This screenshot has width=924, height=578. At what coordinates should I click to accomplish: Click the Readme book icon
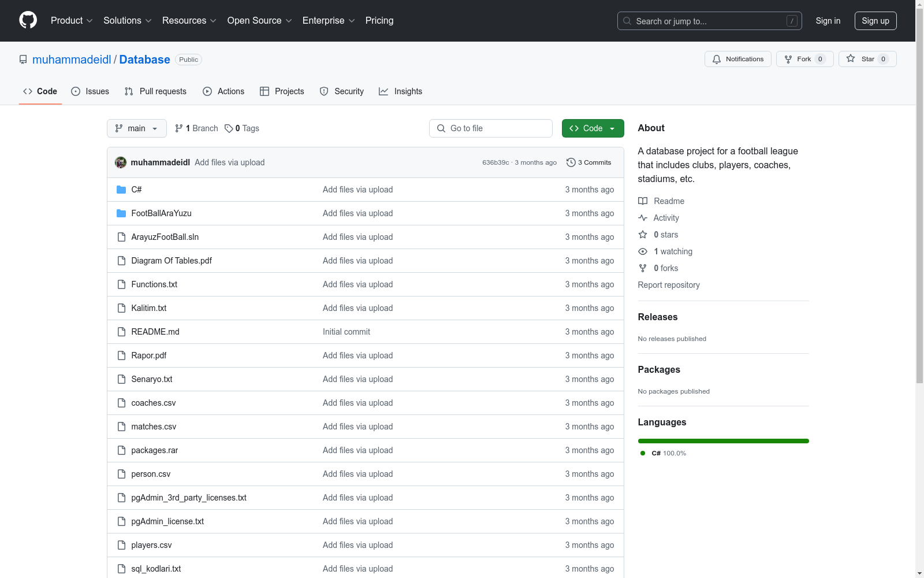click(x=643, y=201)
